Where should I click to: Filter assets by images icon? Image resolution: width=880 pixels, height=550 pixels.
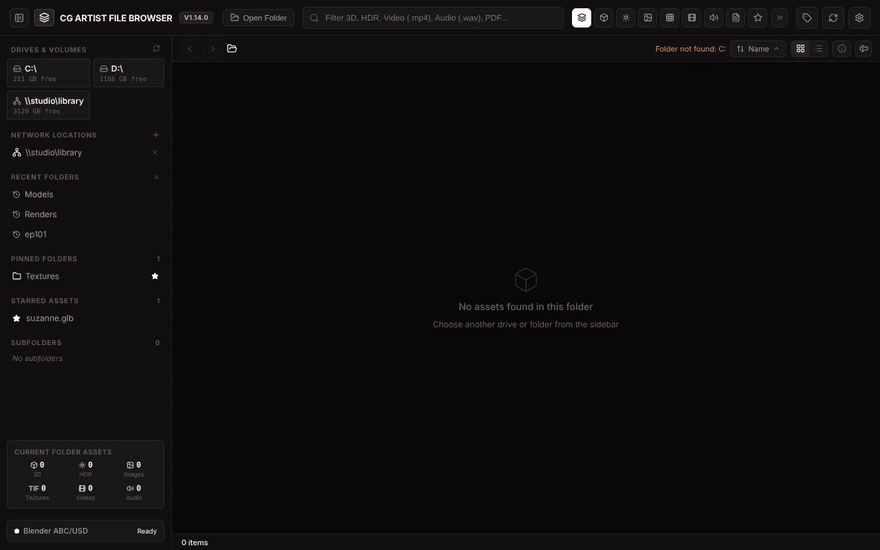pyautogui.click(x=647, y=17)
